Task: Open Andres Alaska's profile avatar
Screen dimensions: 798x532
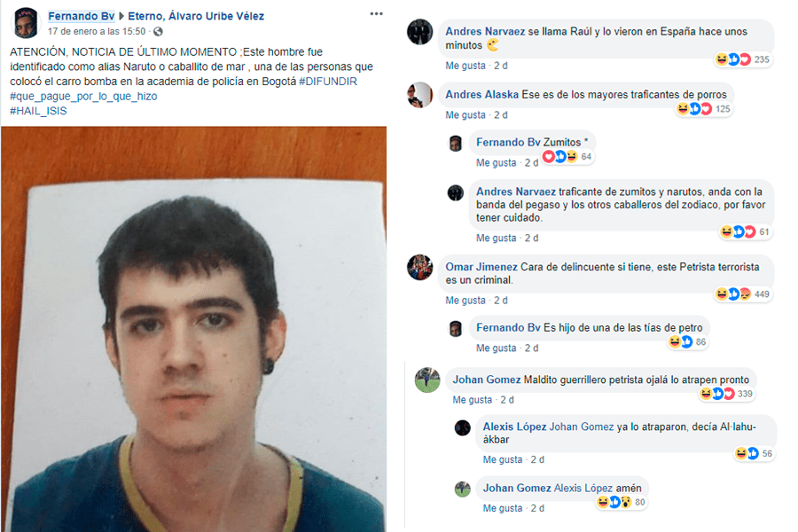Action: [x=420, y=95]
